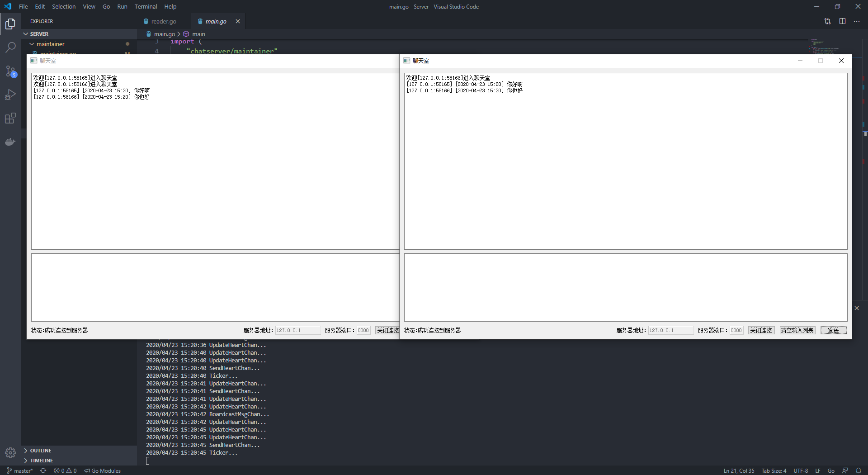Click 发送 send button in right chat window
The image size is (868, 475).
pos(834,330)
